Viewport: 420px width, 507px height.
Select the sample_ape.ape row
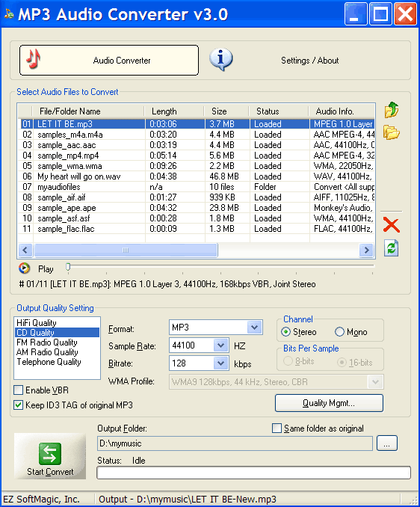point(197,208)
